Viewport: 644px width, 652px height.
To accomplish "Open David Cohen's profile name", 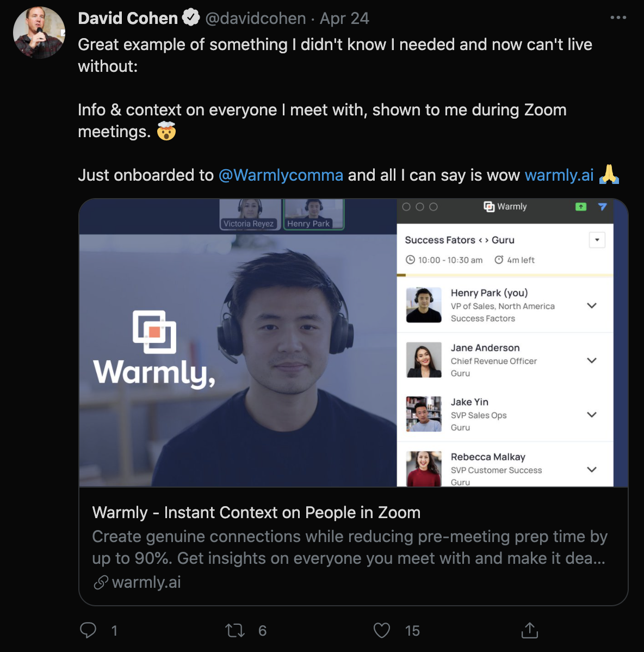I will tap(128, 18).
